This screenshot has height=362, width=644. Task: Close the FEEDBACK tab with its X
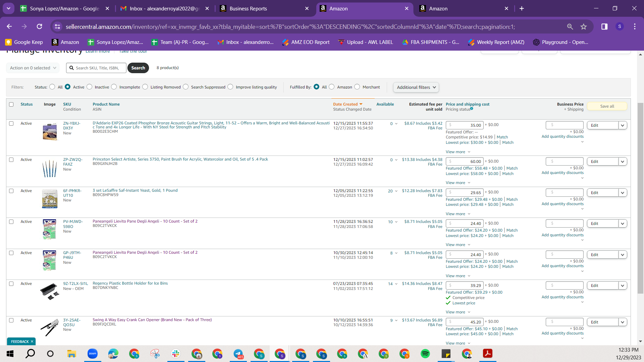click(x=32, y=342)
